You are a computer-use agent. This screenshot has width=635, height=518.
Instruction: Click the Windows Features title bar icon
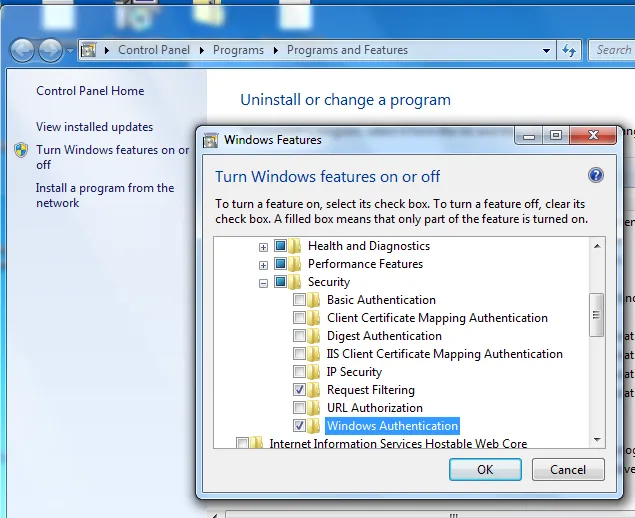210,140
